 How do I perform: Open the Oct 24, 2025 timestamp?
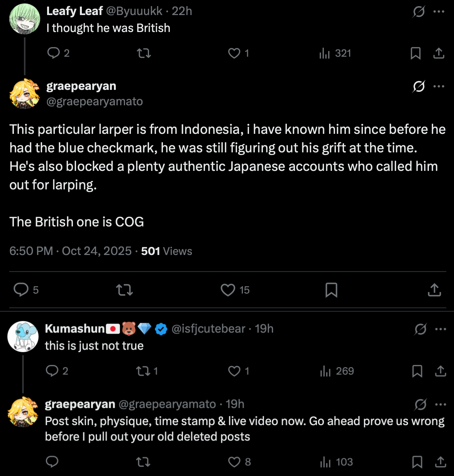97,251
